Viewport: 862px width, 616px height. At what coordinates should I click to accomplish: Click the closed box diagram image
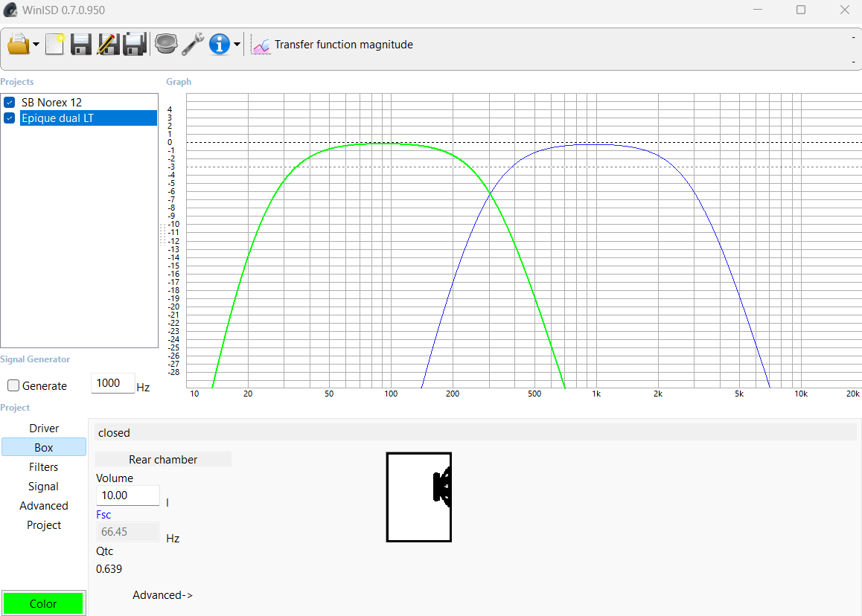(x=419, y=497)
